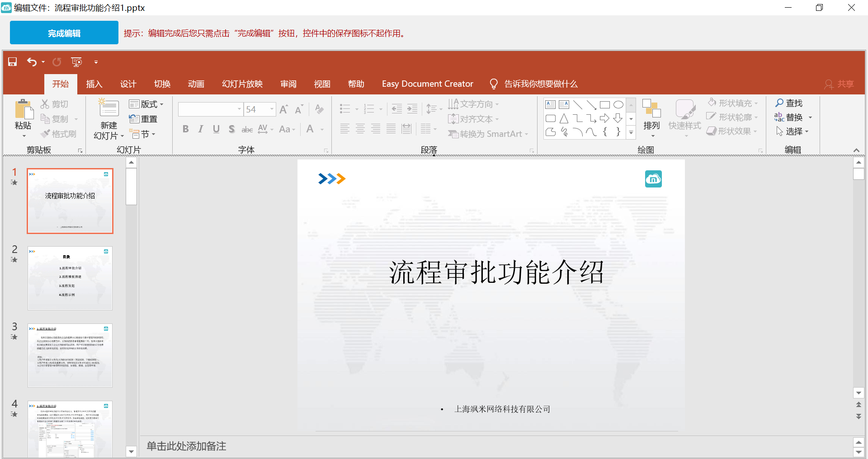
Task: Switch to the Insert (插入) tab
Action: point(94,84)
